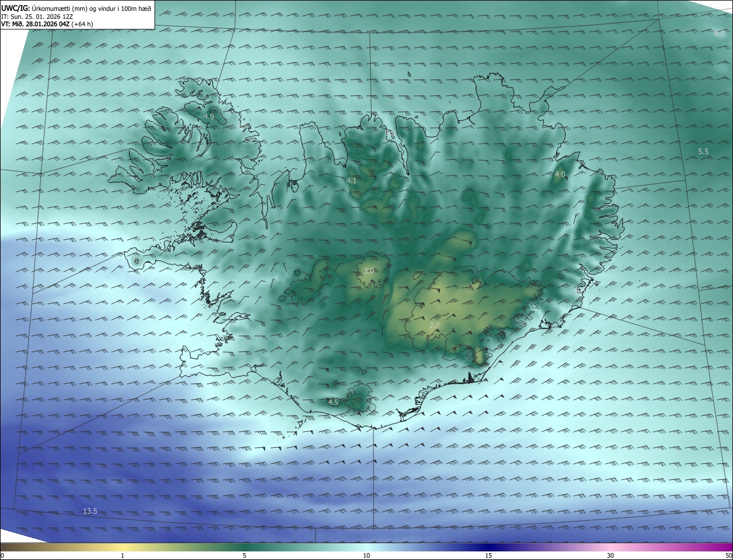Click the color scale tick label 0

point(2,555)
